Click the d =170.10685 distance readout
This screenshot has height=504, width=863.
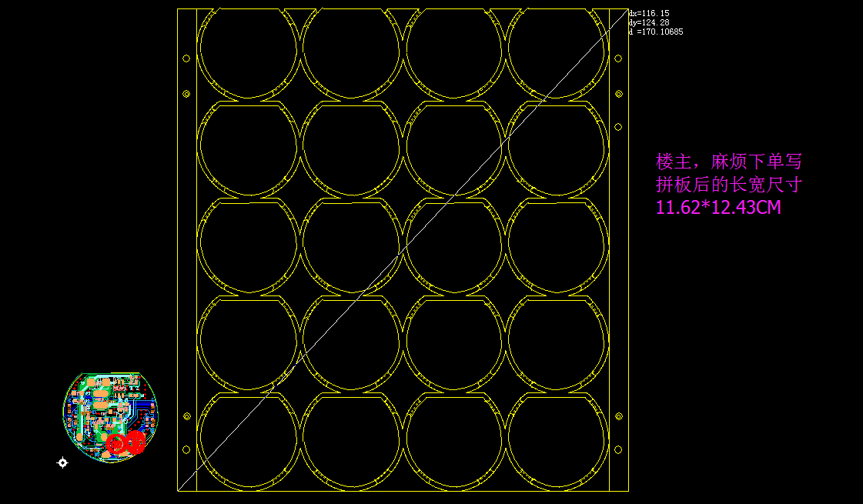656,32
